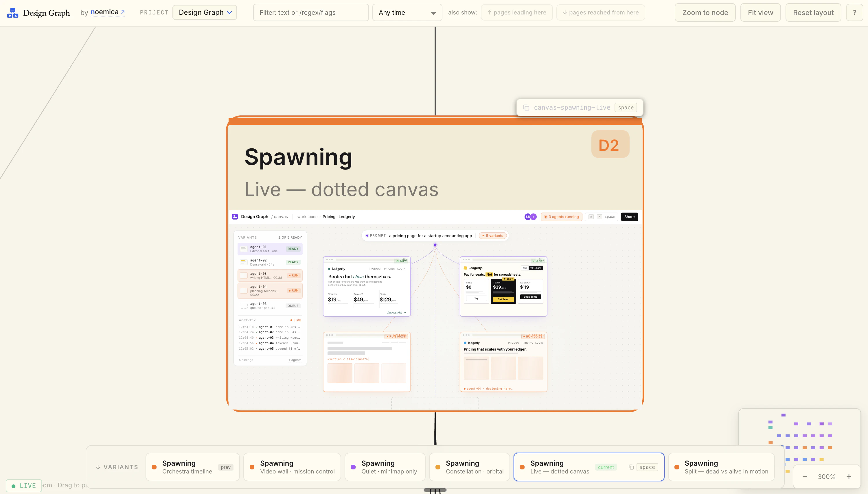The width and height of the screenshot is (868, 494).
Task: Click the orange swatch on Video wall variant
Action: pyautogui.click(x=252, y=467)
